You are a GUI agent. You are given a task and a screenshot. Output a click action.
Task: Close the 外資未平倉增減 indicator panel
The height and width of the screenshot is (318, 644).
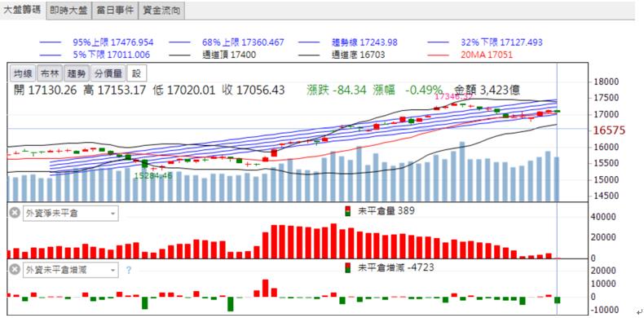[x=15, y=270]
